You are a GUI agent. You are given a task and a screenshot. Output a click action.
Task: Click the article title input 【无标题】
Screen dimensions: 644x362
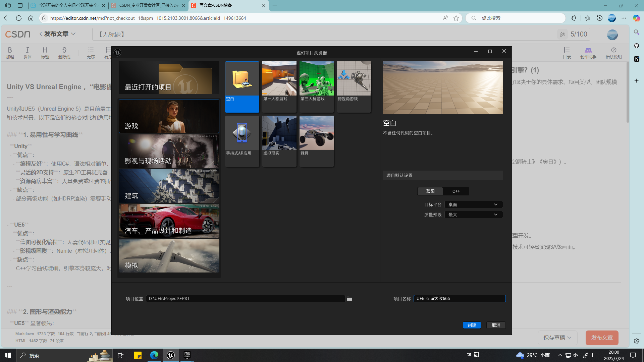click(x=324, y=34)
